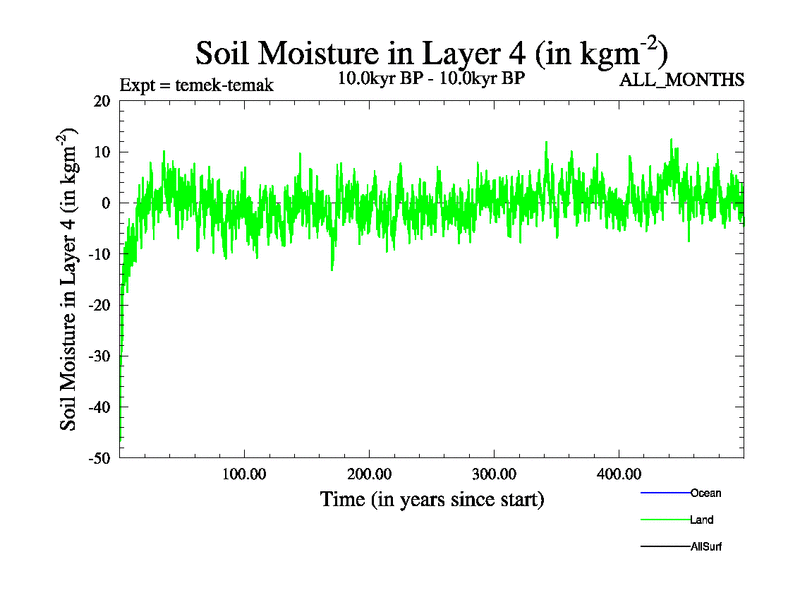Click the 20 y-axis tick label
The width and height of the screenshot is (800, 600).
(101, 101)
